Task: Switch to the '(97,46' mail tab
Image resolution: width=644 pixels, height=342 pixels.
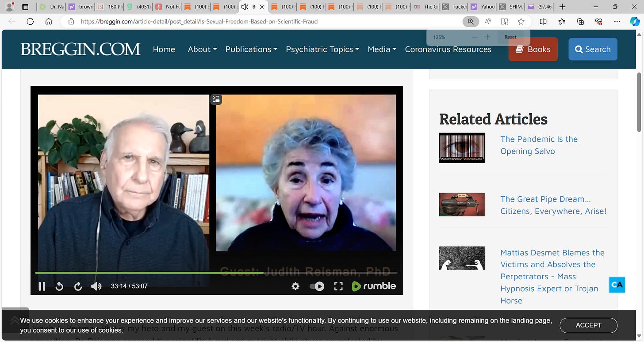Action: (x=539, y=7)
